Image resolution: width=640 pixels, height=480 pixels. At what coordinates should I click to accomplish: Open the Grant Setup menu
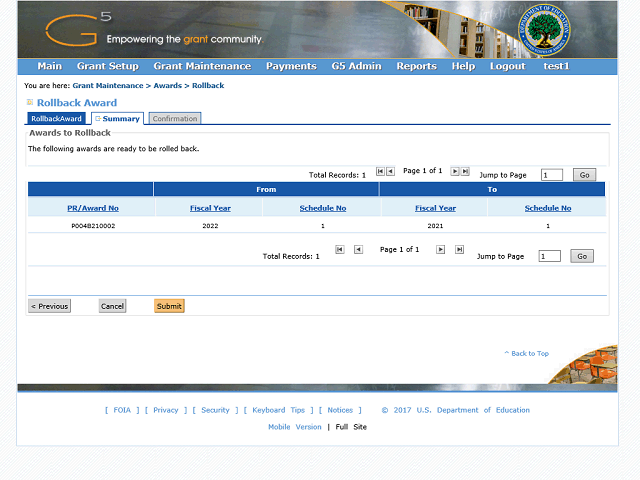click(x=108, y=66)
